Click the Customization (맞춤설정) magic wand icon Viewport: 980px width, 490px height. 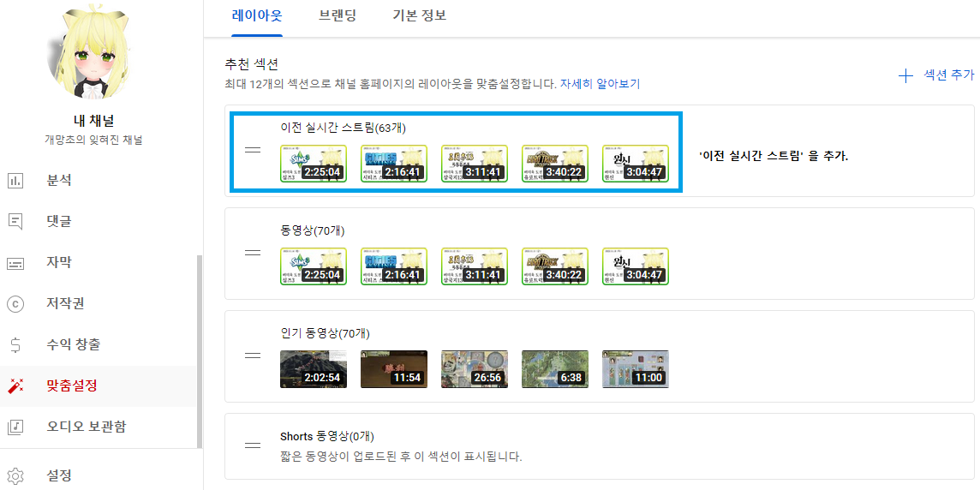(x=15, y=385)
